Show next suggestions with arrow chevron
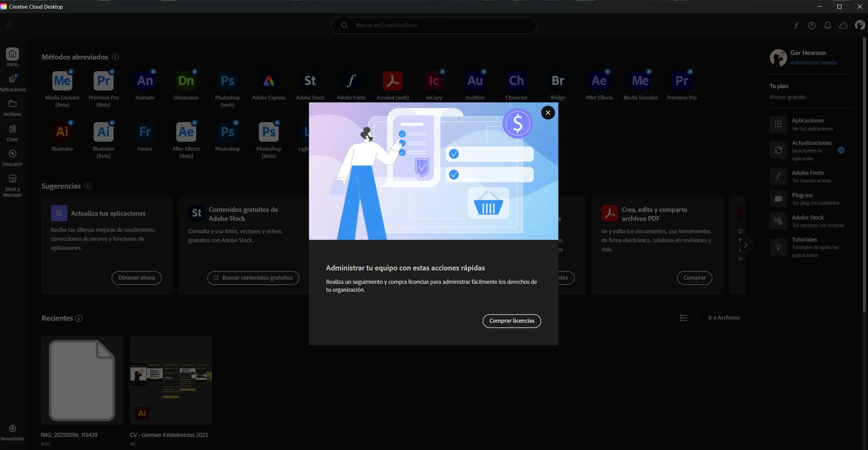Viewport: 868px width, 450px height. coord(745,245)
